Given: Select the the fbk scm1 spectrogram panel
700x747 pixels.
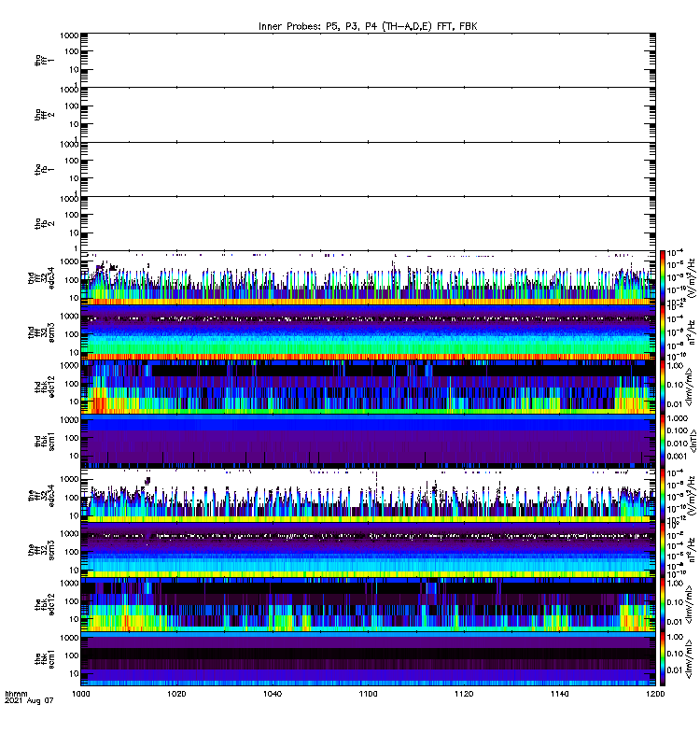Looking at the screenshot, I should point(368,659).
